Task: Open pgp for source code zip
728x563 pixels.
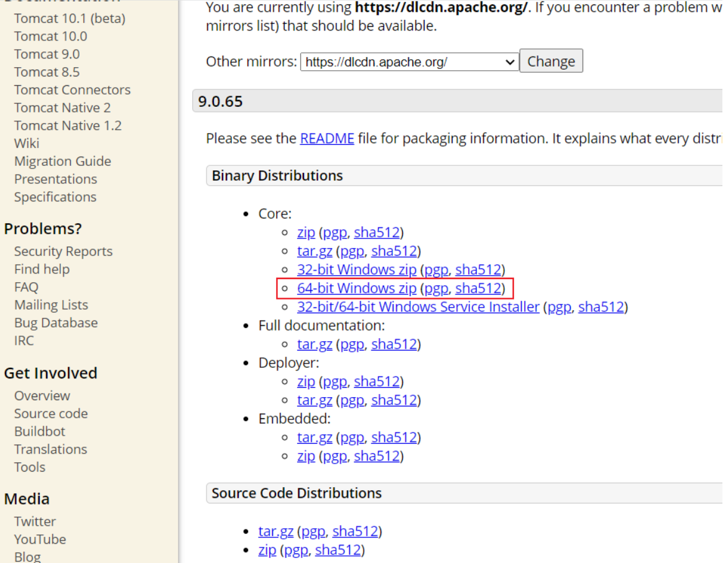Action: pyautogui.click(x=296, y=550)
